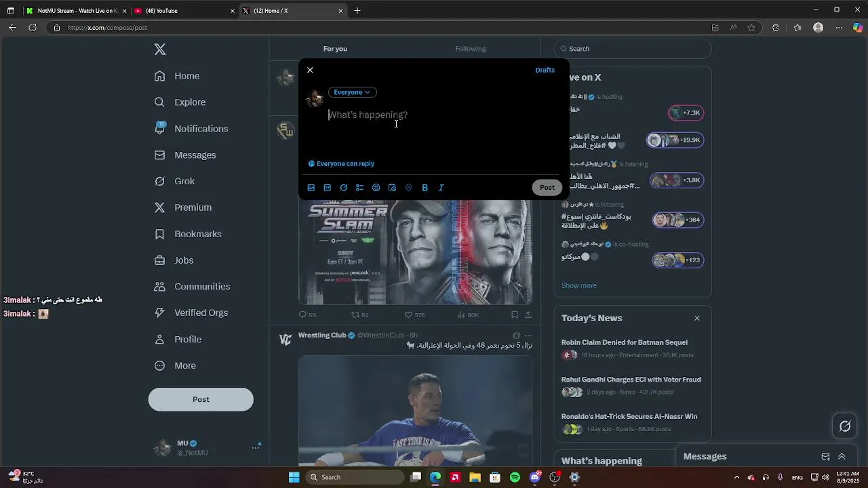Open Messages in sidebar
868x488 pixels.
tap(185, 155)
